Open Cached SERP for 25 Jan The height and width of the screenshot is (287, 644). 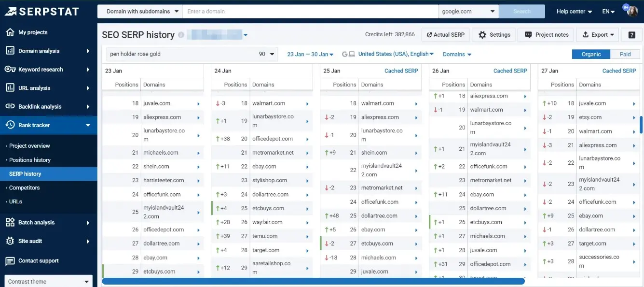(x=401, y=71)
